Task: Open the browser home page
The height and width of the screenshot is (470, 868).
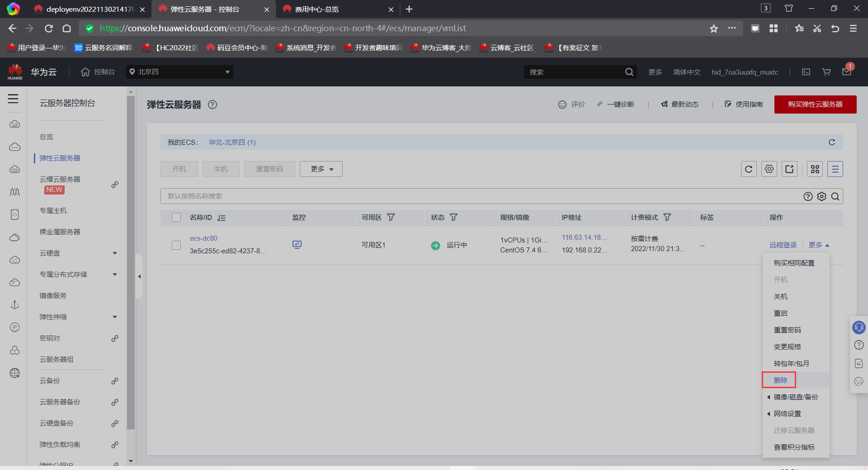Action: click(x=66, y=28)
